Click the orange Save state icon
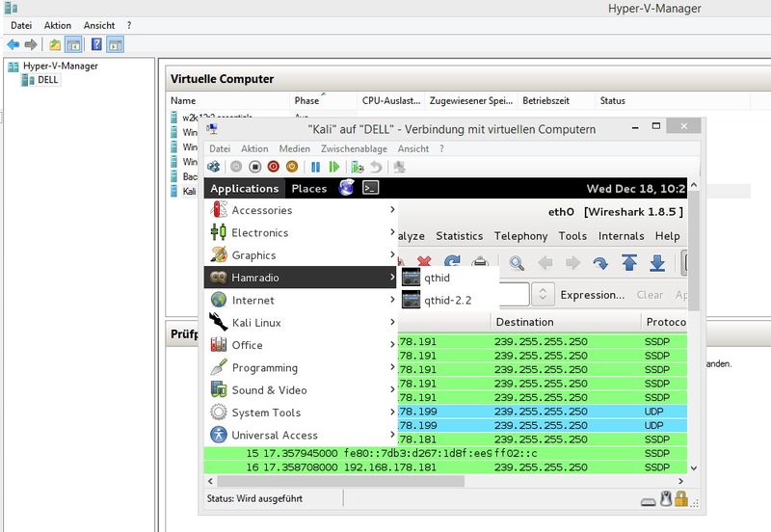771x532 pixels. pos(291,167)
